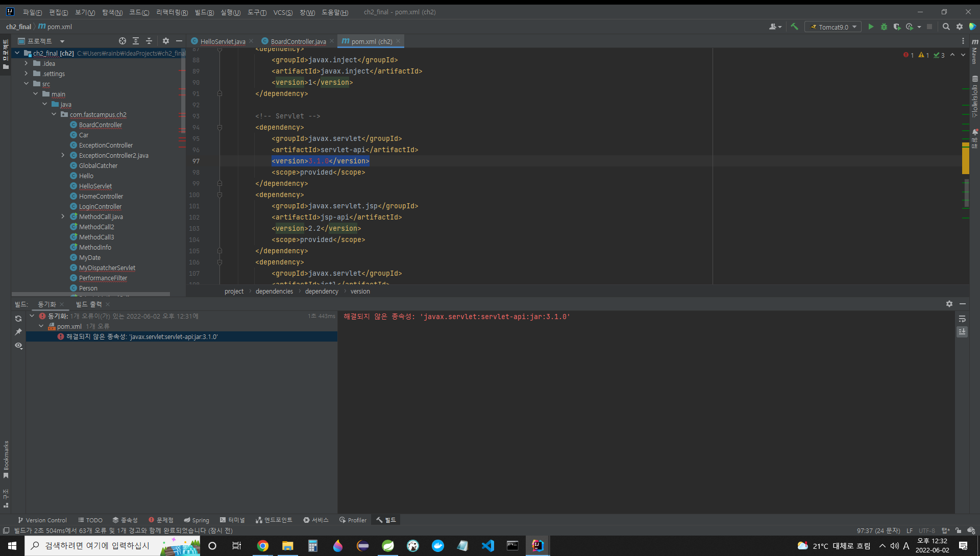Build project with the hammer icon

click(x=794, y=27)
